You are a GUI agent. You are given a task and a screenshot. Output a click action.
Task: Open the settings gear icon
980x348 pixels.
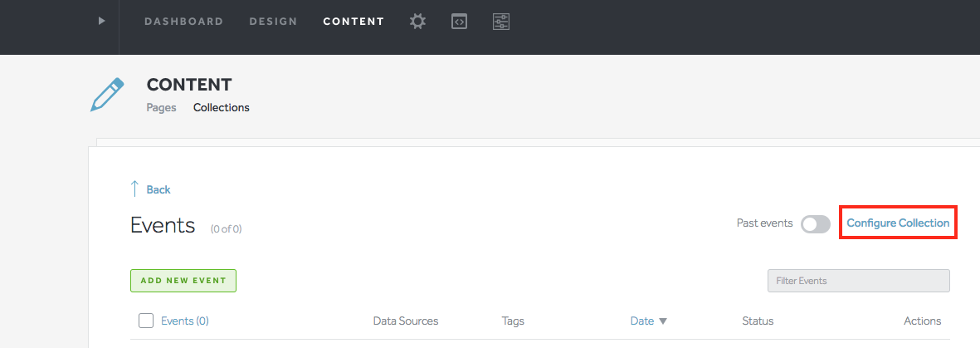[418, 22]
